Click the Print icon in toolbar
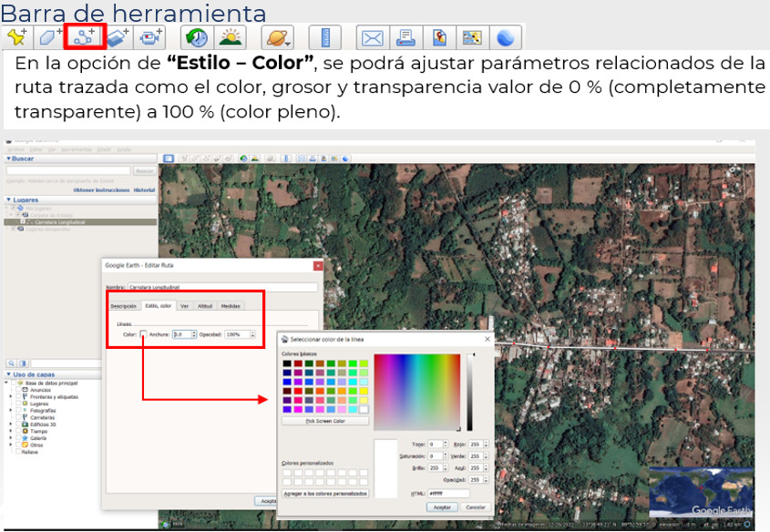 click(406, 37)
